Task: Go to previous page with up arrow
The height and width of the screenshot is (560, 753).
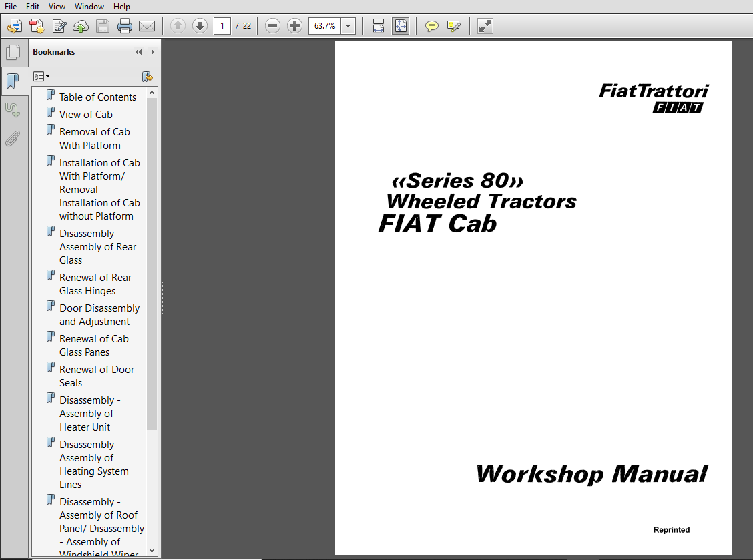Action: tap(178, 26)
